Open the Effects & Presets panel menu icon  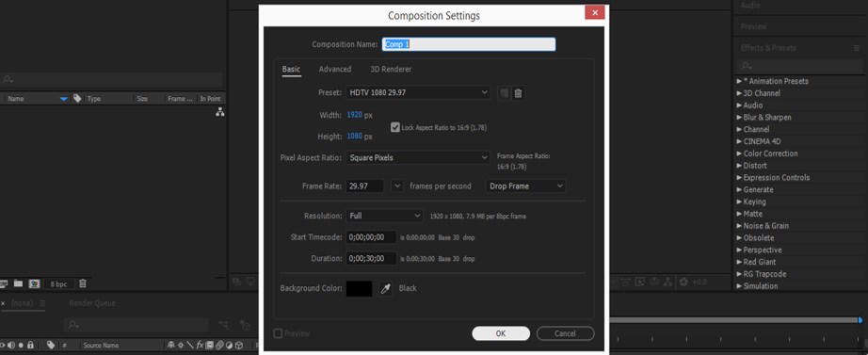(x=857, y=48)
